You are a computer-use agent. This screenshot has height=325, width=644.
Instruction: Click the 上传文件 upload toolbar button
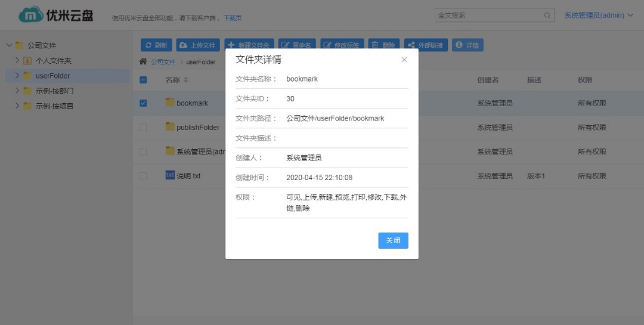point(198,45)
